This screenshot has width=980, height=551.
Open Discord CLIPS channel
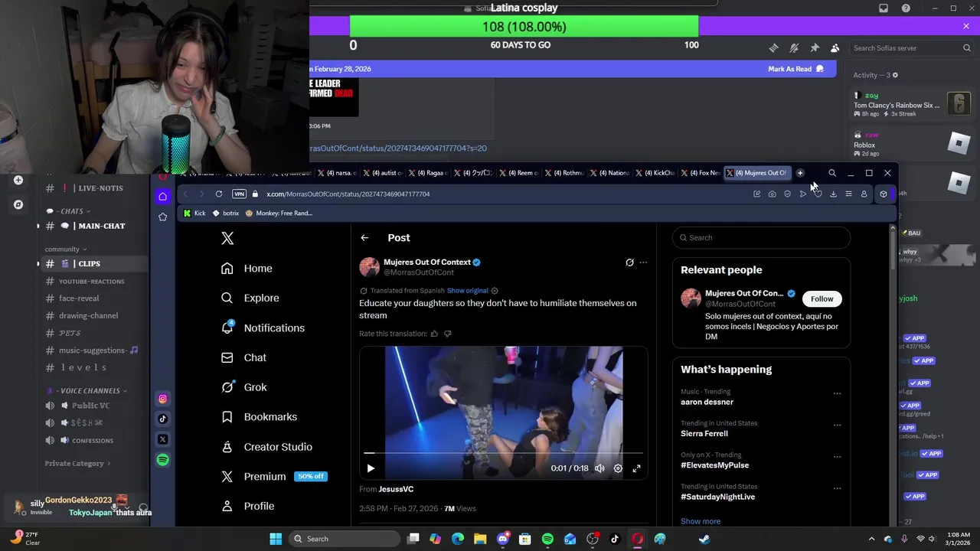point(95,264)
